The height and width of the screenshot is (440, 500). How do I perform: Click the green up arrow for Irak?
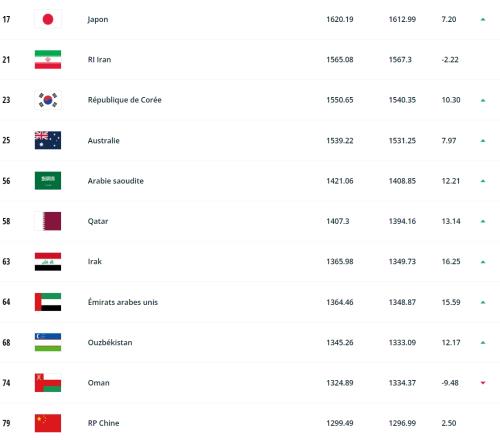(x=483, y=262)
